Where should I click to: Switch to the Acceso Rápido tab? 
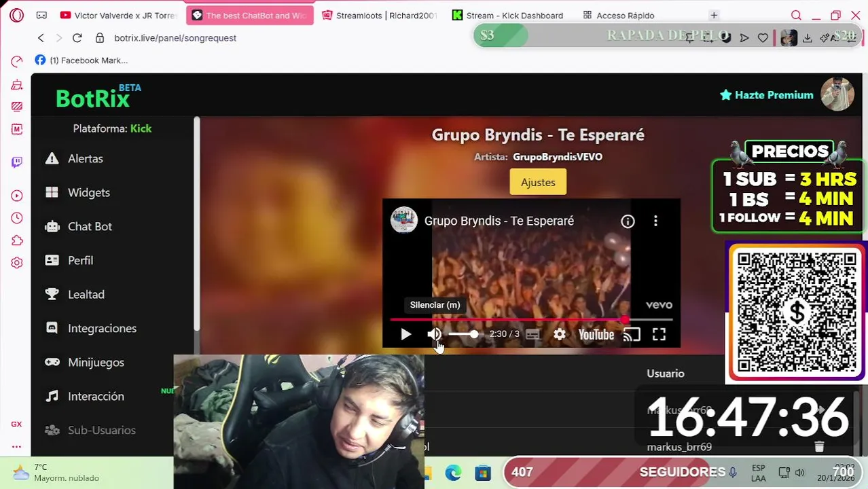pos(619,15)
